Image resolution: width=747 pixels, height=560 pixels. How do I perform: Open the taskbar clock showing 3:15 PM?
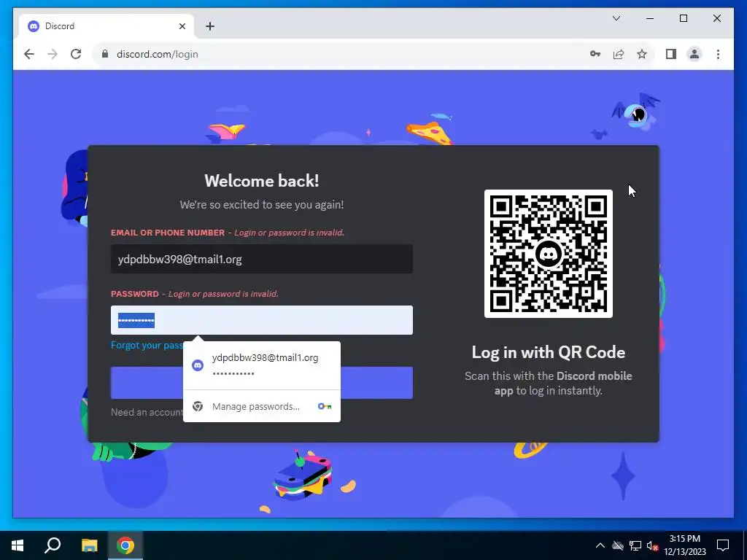click(684, 545)
